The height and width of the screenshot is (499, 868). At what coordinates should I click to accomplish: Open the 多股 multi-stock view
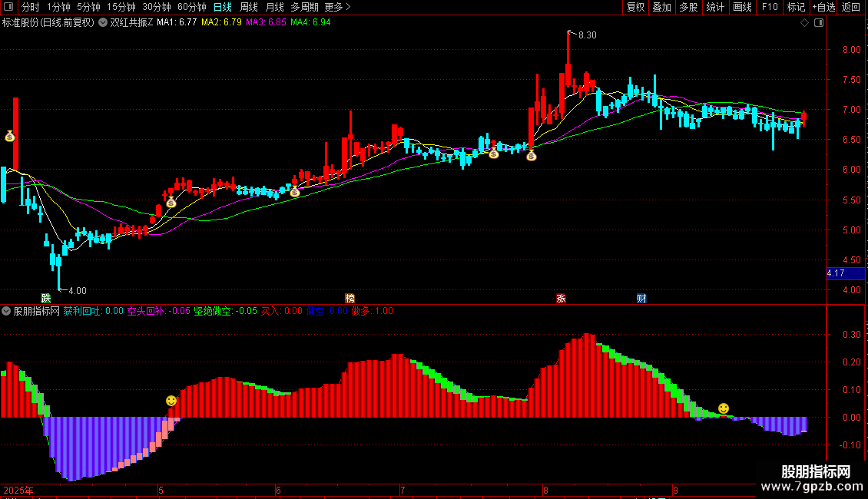tap(688, 7)
